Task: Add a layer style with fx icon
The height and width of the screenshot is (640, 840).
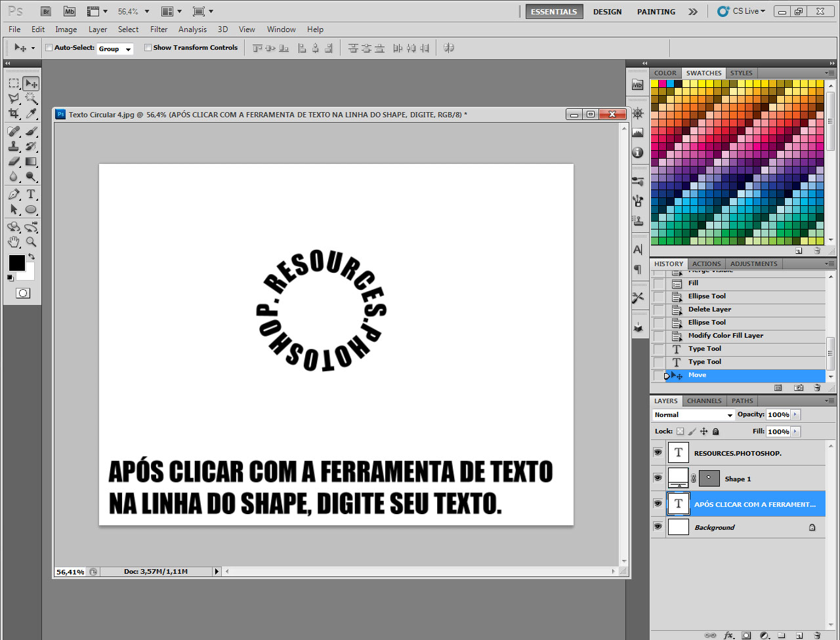Action: [728, 635]
